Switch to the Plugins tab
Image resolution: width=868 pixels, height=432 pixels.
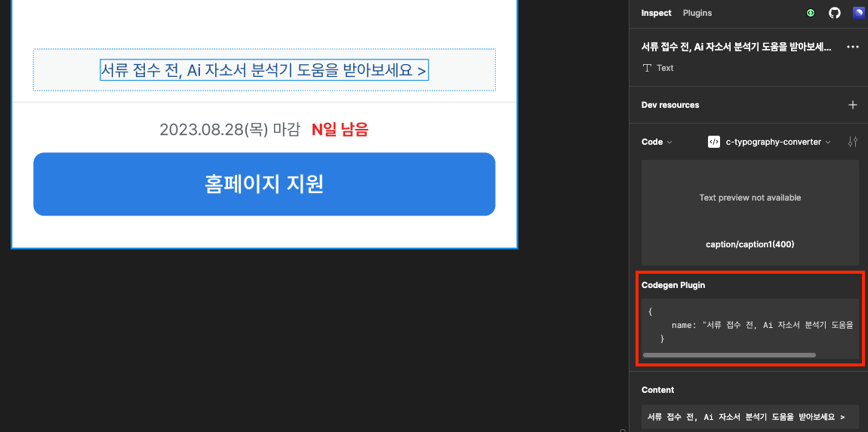click(x=697, y=13)
